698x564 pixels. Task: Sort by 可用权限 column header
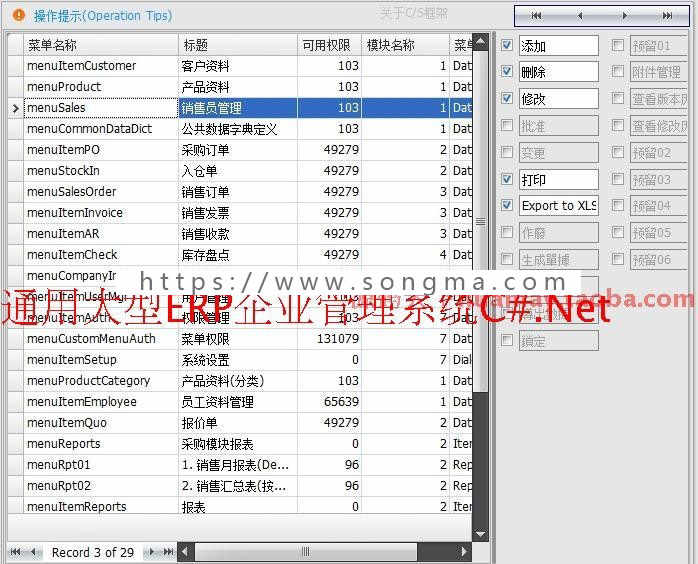[329, 45]
